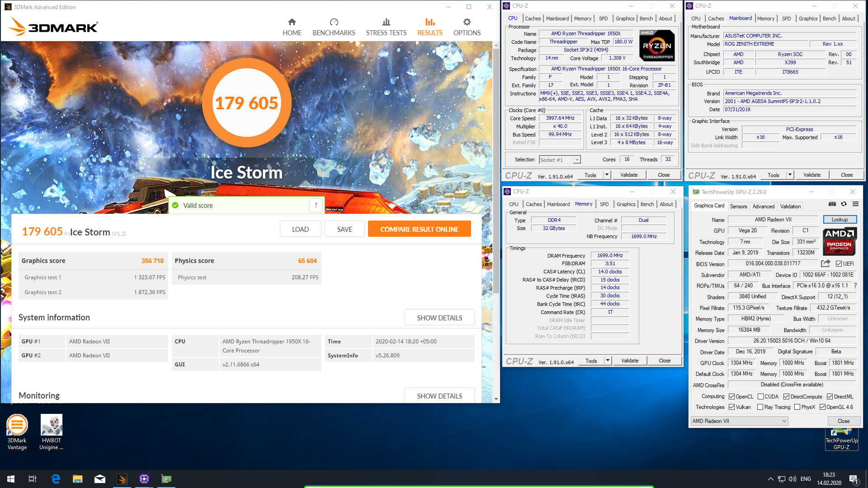Switch to the Sensors tab in GPU-Z

coord(738,206)
